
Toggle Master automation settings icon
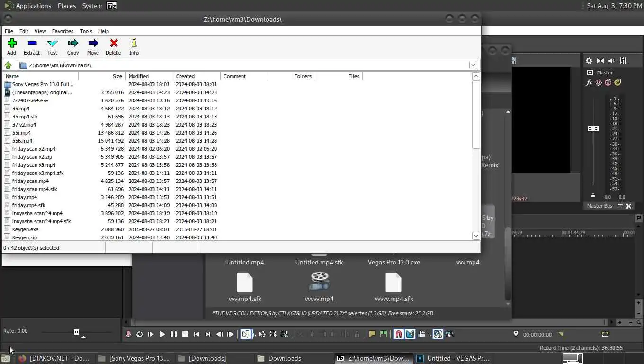point(599,82)
